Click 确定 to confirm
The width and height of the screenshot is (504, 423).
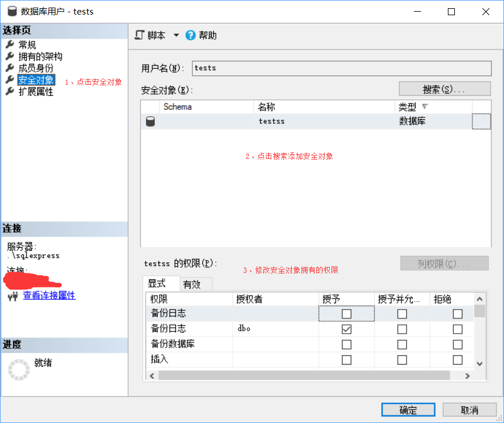click(x=408, y=410)
